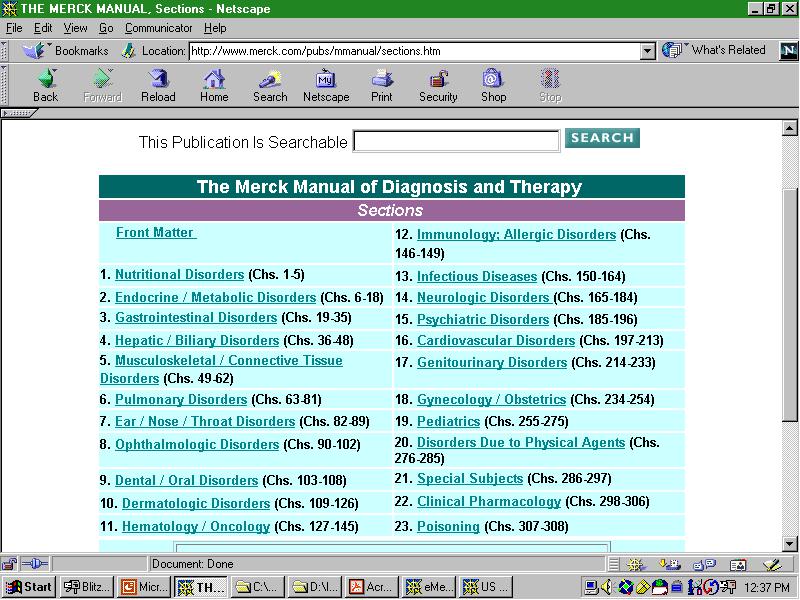
Task: Open the Psychiatric Disorders link
Action: point(483,319)
